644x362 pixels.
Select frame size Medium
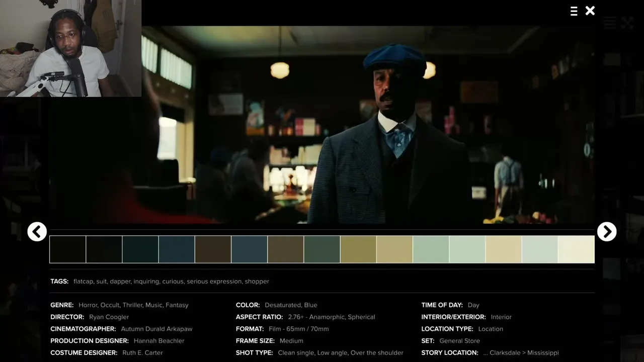291,341
